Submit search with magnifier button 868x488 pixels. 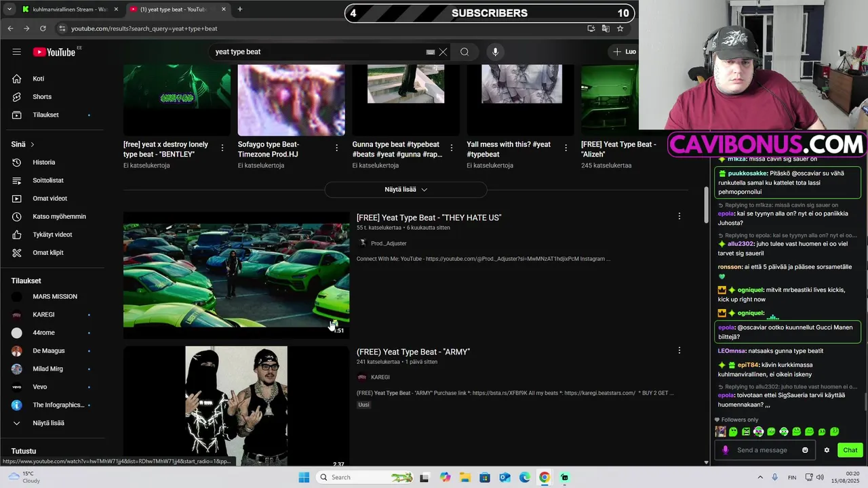click(x=465, y=52)
